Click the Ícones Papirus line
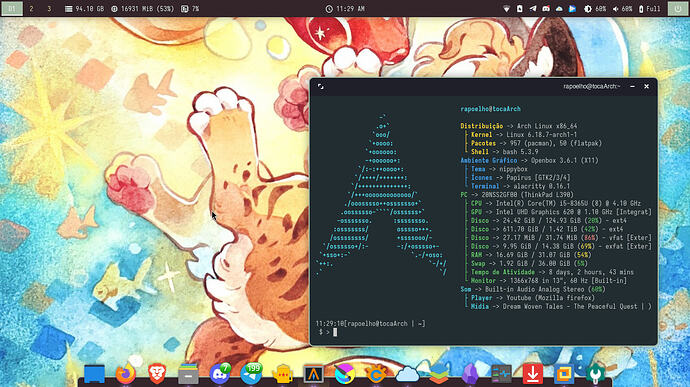690x387 pixels. 520,177
